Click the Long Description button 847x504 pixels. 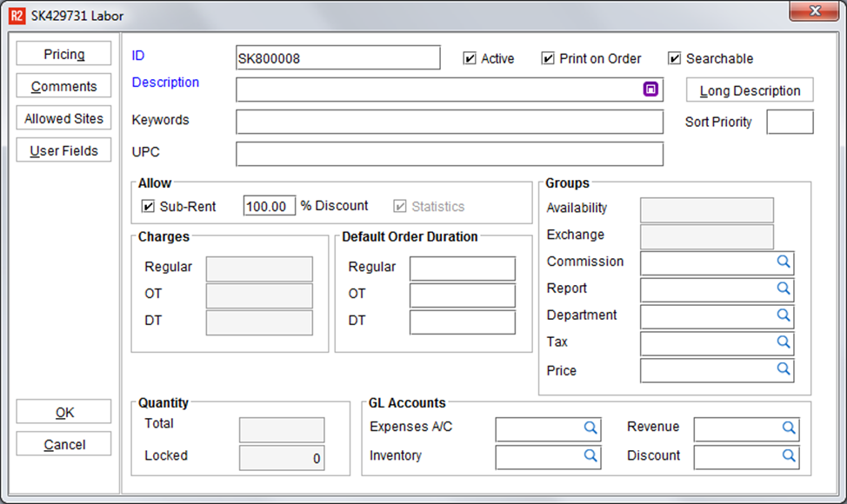point(750,90)
